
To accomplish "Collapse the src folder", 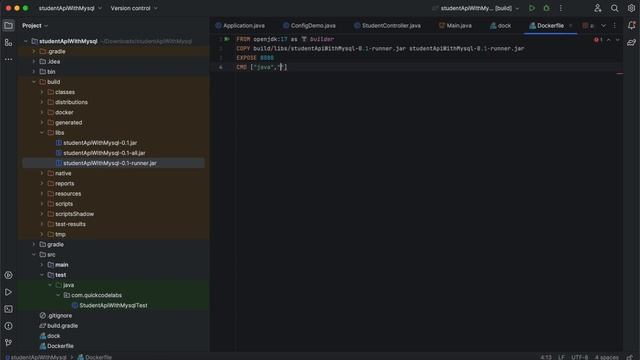I will click(34, 255).
